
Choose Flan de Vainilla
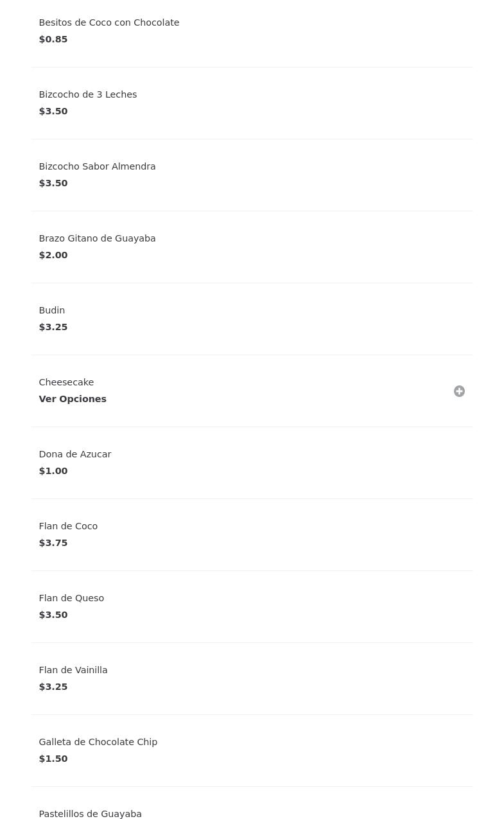coord(252,678)
